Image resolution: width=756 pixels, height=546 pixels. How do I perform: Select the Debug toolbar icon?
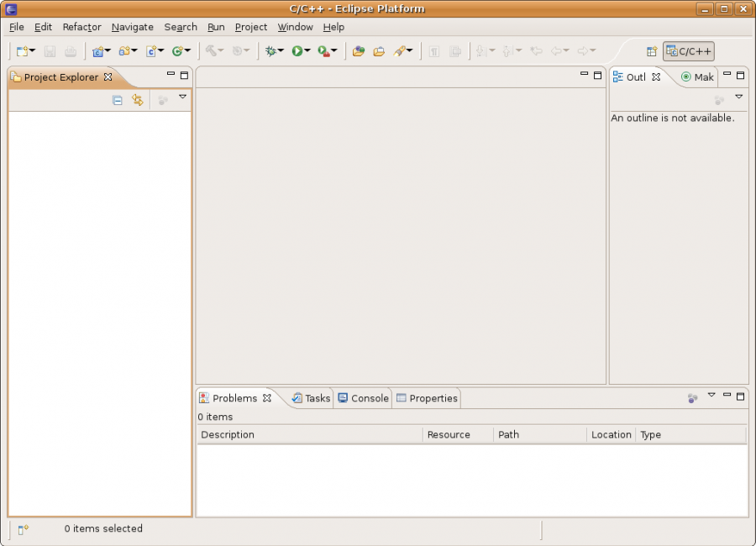pyautogui.click(x=272, y=50)
